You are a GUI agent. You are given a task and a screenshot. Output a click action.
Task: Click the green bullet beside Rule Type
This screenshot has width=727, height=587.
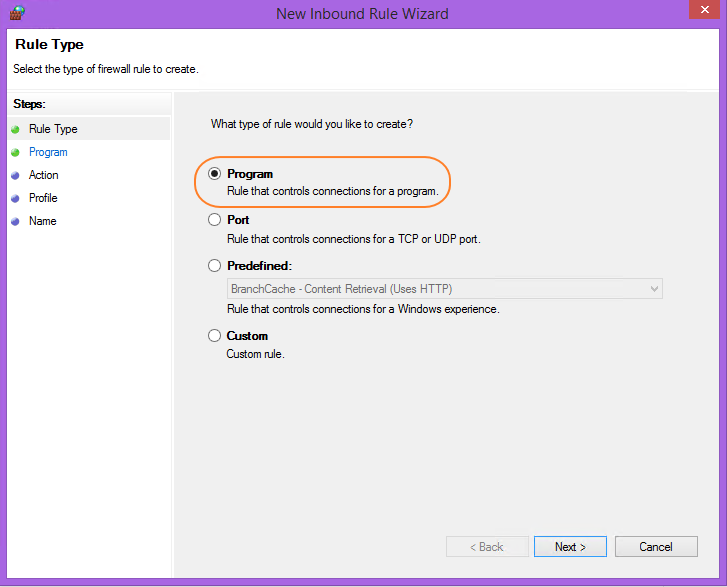[x=15, y=129]
